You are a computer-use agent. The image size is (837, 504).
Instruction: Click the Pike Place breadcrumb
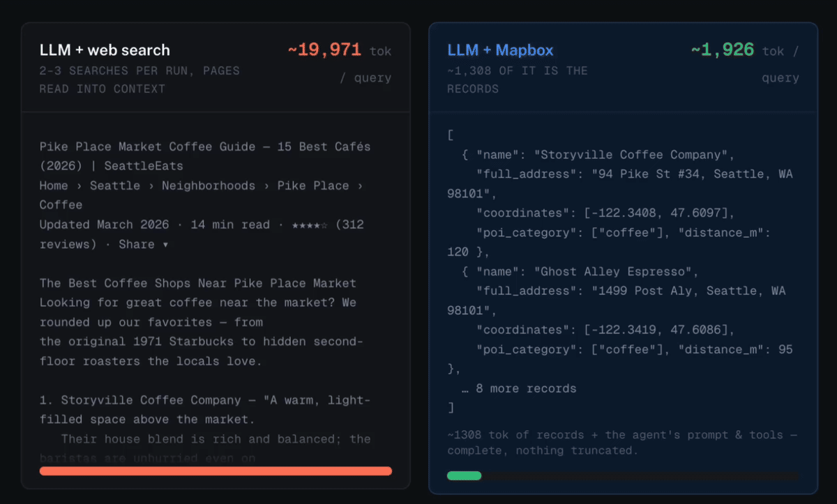point(313,185)
